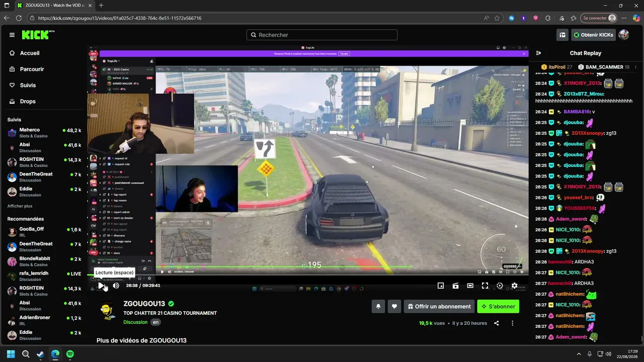This screenshot has width=644, height=362.
Task: Toggle theater mode in the video player
Action: [470, 286]
